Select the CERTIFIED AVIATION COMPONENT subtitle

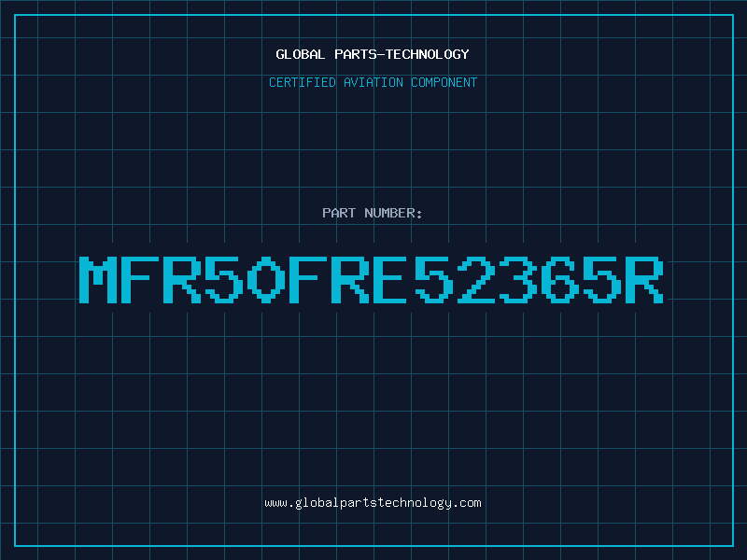[x=373, y=82]
